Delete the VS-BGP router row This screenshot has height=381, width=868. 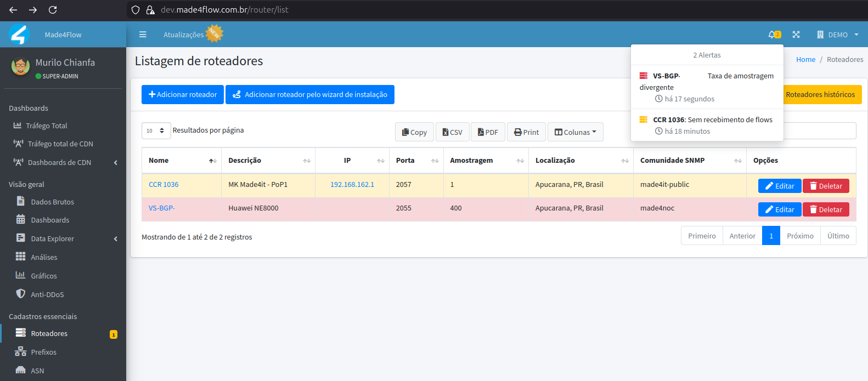pos(826,209)
